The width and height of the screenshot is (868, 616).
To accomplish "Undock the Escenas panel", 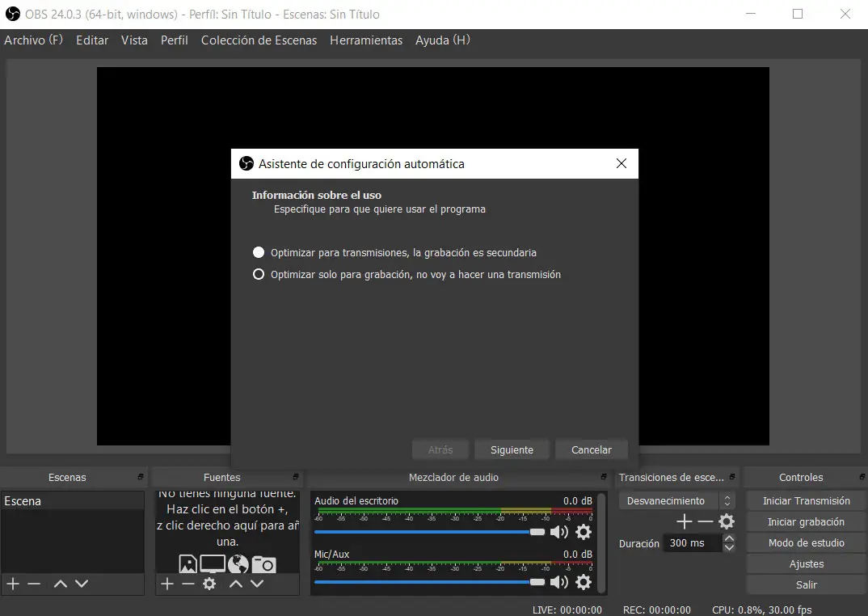I will (x=141, y=477).
